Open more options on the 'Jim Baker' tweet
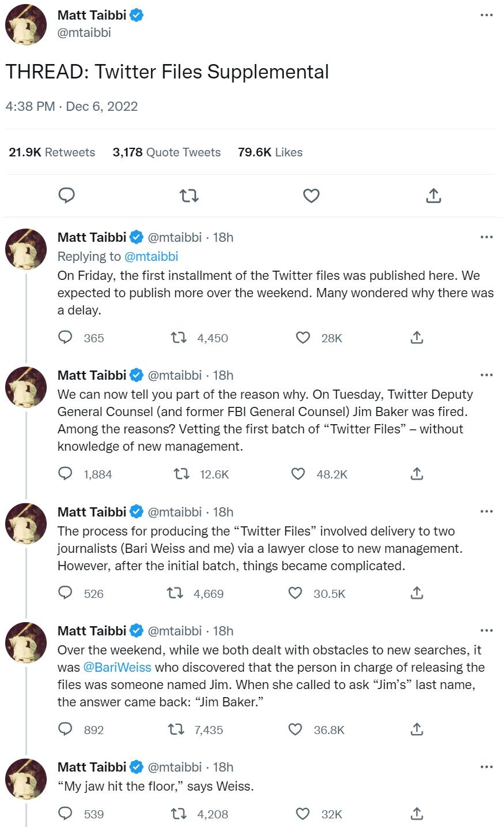The height and width of the screenshot is (827, 504). pyautogui.click(x=487, y=375)
